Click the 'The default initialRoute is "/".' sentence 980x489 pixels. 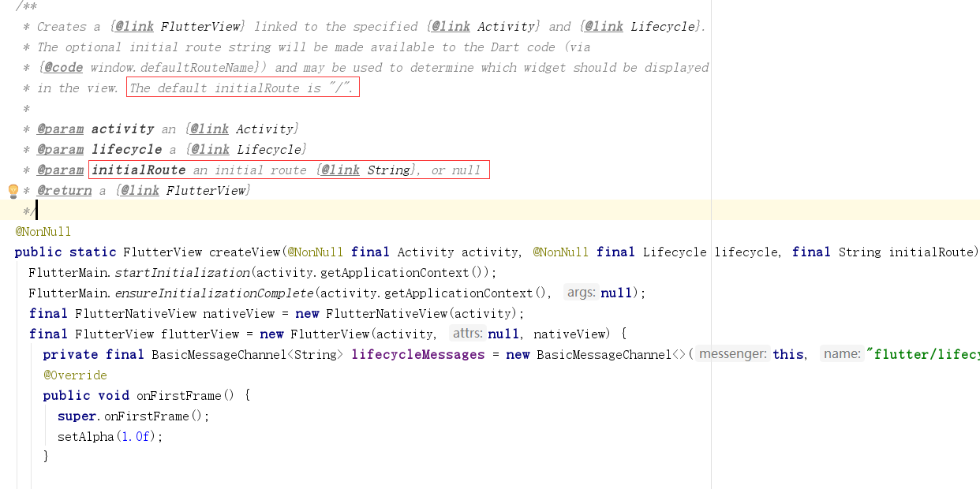point(242,88)
